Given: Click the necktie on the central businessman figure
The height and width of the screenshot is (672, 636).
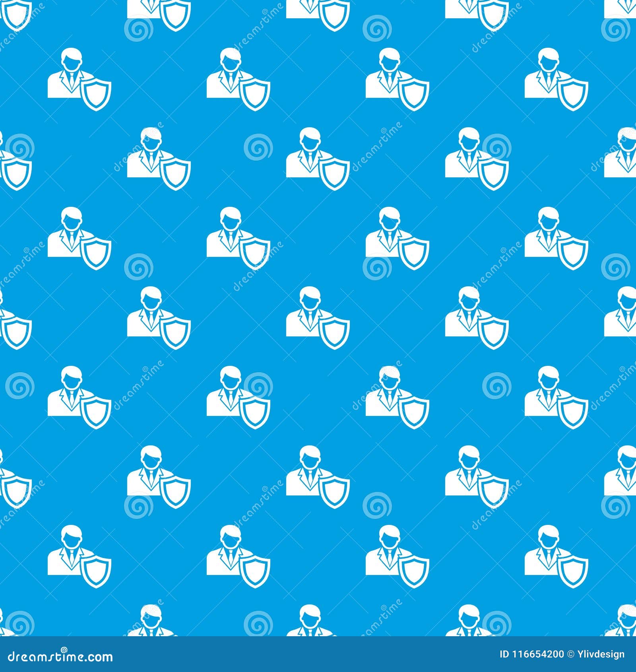Looking at the screenshot, I should click(x=310, y=318).
